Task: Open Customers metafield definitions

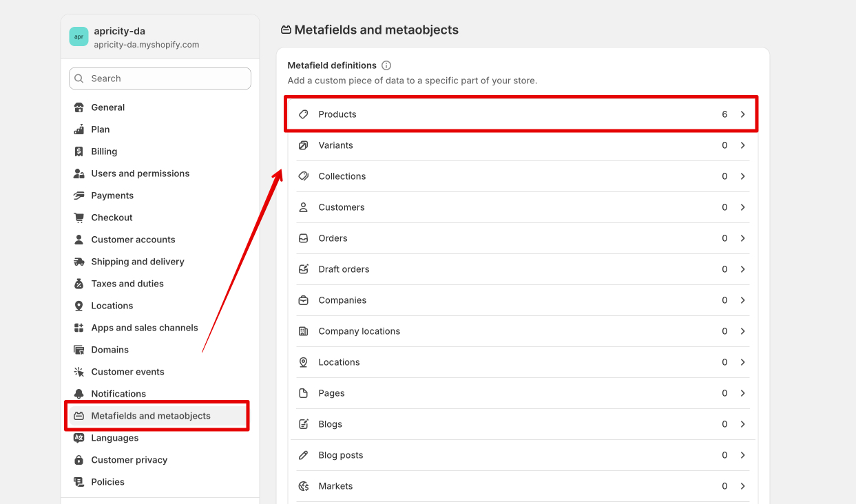Action: 342,207
